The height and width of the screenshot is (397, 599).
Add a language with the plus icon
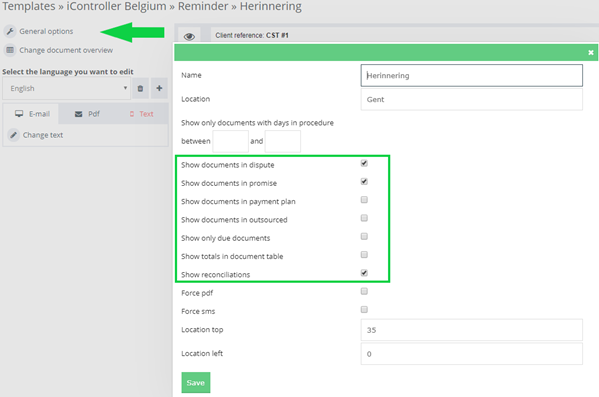(159, 88)
